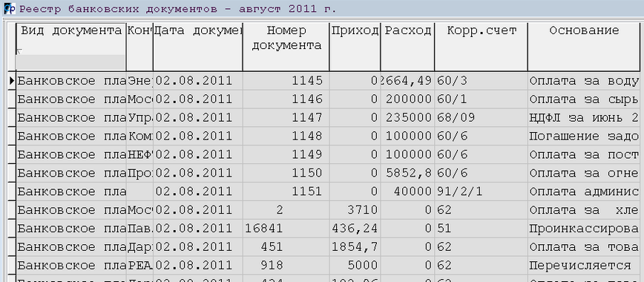Click corr. account cell 68/09
The width and height of the screenshot is (644, 282).
click(x=481, y=118)
